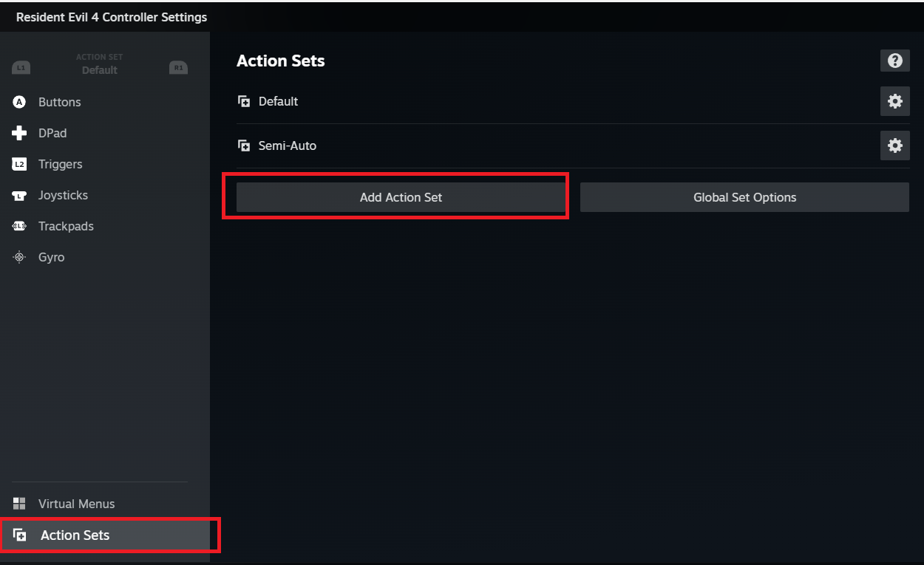Select Action Sets in sidebar
924x565 pixels.
click(106, 535)
